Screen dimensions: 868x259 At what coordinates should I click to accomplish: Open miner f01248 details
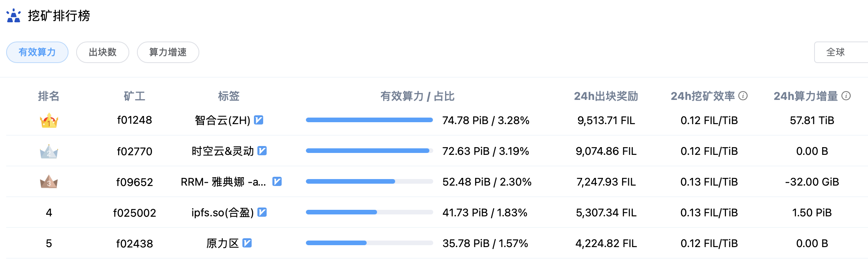(x=135, y=120)
